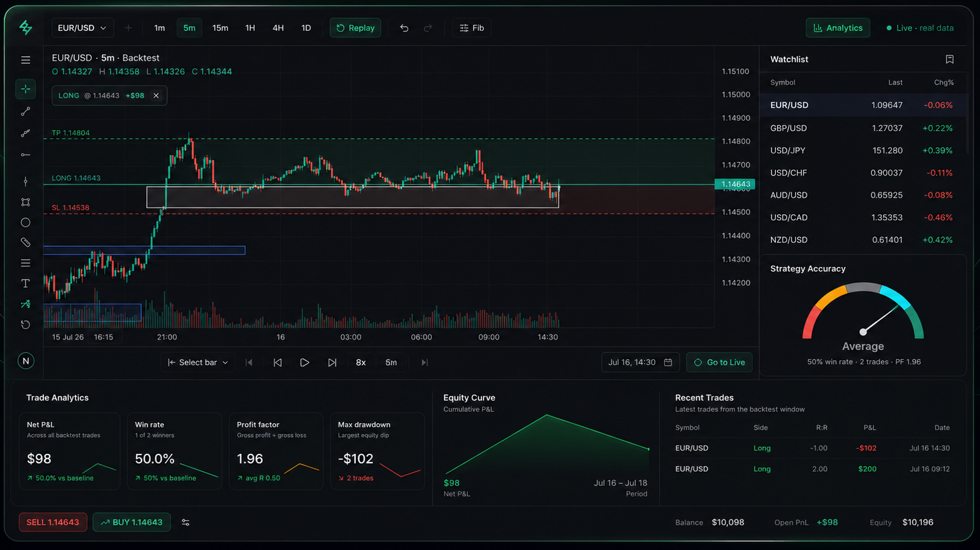Click the SL 1.14538 line label

click(70, 208)
